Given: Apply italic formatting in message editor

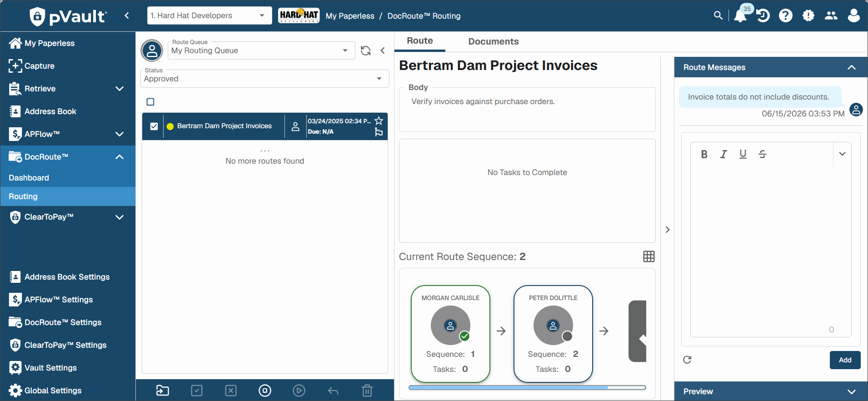Looking at the screenshot, I should tap(723, 154).
